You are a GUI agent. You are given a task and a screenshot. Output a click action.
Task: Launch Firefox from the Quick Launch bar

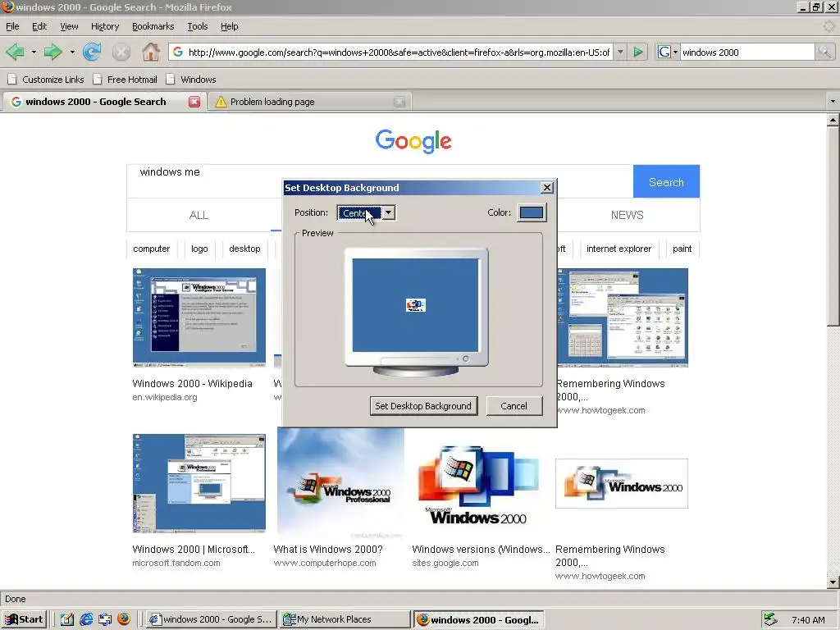click(124, 619)
